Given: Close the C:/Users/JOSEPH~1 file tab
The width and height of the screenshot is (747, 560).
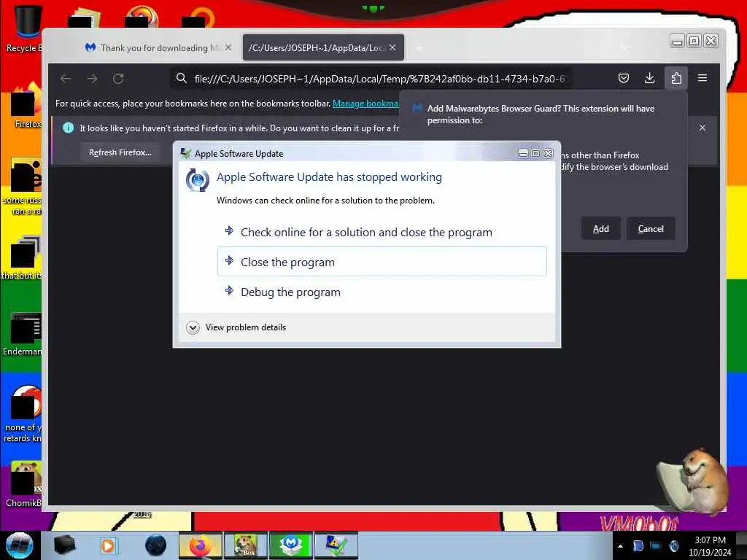Looking at the screenshot, I should pyautogui.click(x=392, y=47).
